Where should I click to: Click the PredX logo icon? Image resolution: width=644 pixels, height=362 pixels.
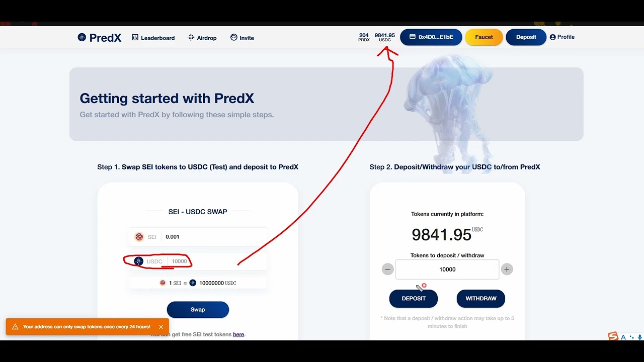point(82,37)
